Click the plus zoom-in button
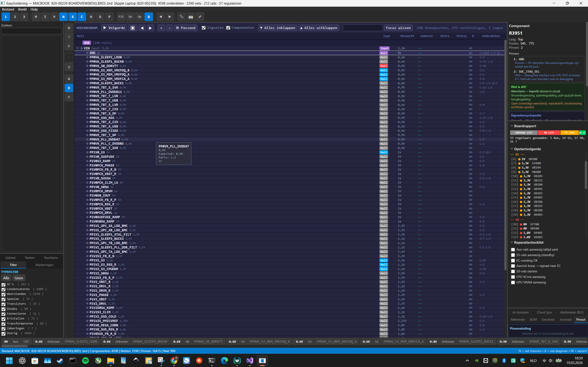The height and width of the screenshot is (367, 588). pyautogui.click(x=161, y=28)
